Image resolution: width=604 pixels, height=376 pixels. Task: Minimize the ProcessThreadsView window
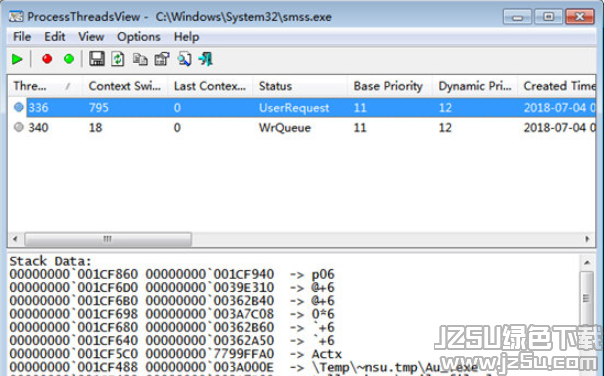(x=517, y=17)
